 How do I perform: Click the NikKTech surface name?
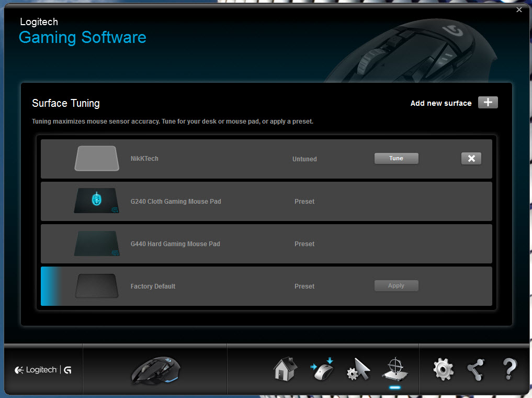coord(144,159)
